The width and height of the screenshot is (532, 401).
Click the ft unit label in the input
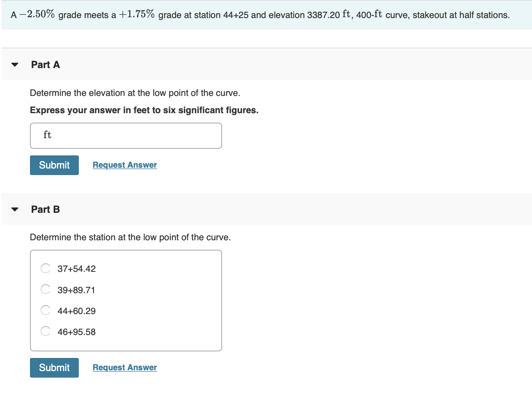[47, 134]
